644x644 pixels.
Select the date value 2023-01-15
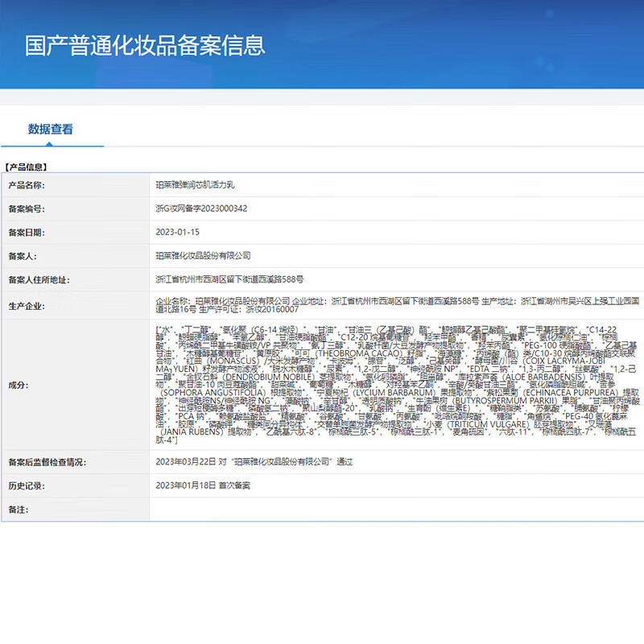[177, 232]
